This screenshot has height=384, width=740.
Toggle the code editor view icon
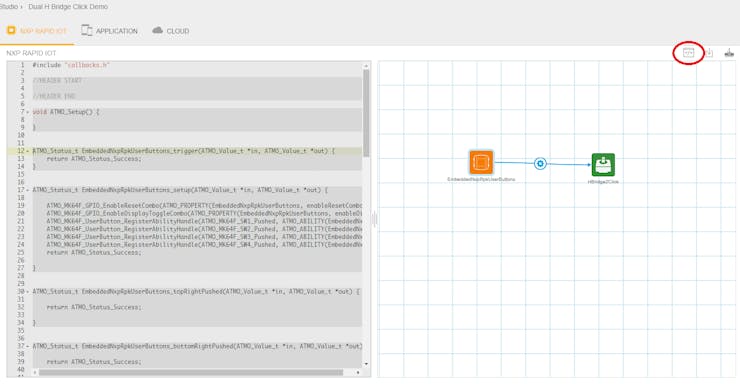tap(688, 53)
